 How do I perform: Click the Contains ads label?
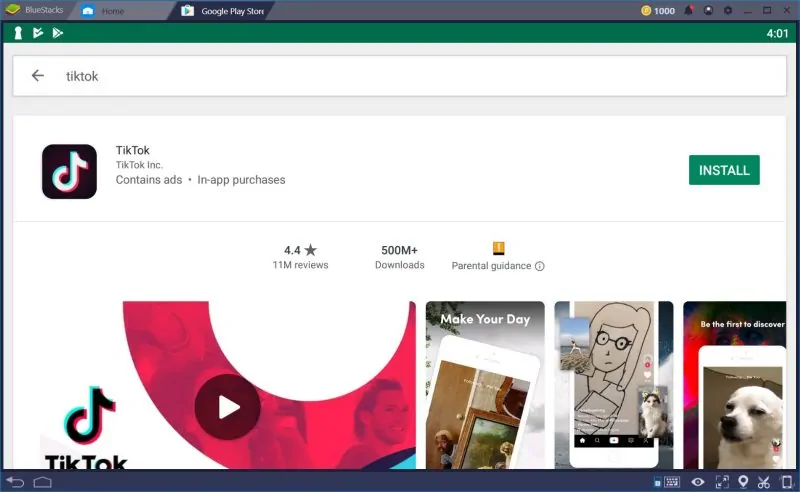coord(148,180)
